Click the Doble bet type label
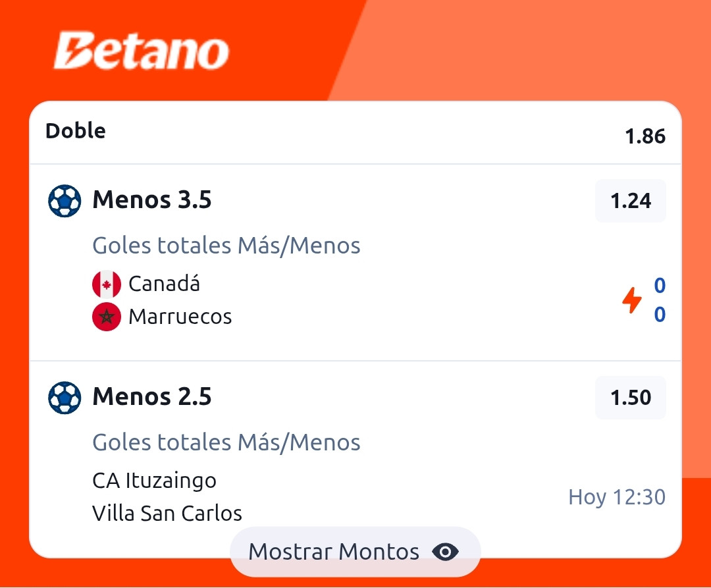Viewport: 711px width, 588px height. pyautogui.click(x=76, y=130)
